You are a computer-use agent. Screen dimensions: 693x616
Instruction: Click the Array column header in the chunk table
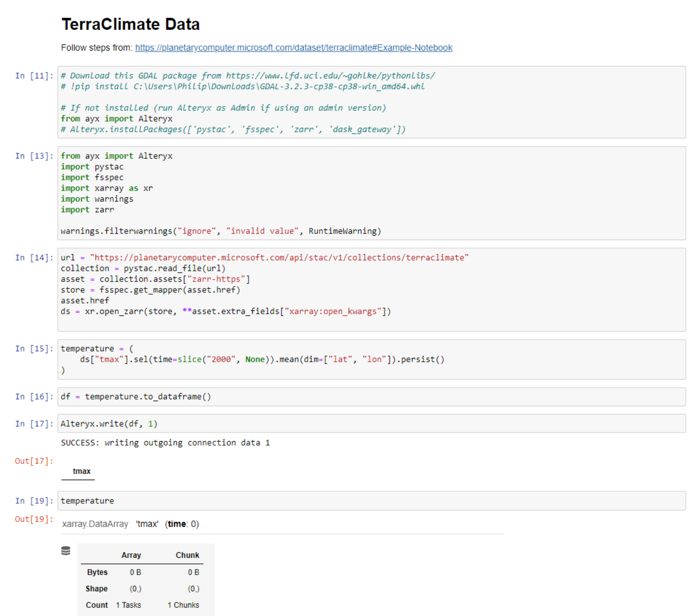coord(131,555)
